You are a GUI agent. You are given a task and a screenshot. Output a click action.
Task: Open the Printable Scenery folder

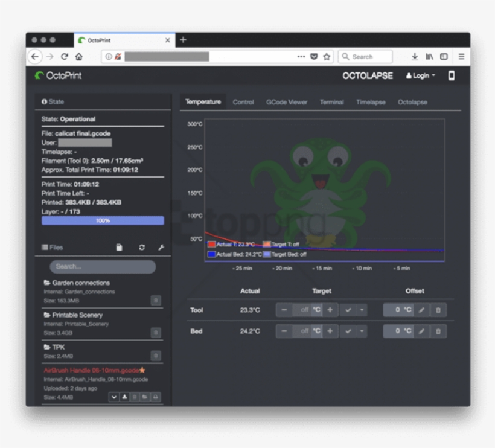(x=74, y=315)
